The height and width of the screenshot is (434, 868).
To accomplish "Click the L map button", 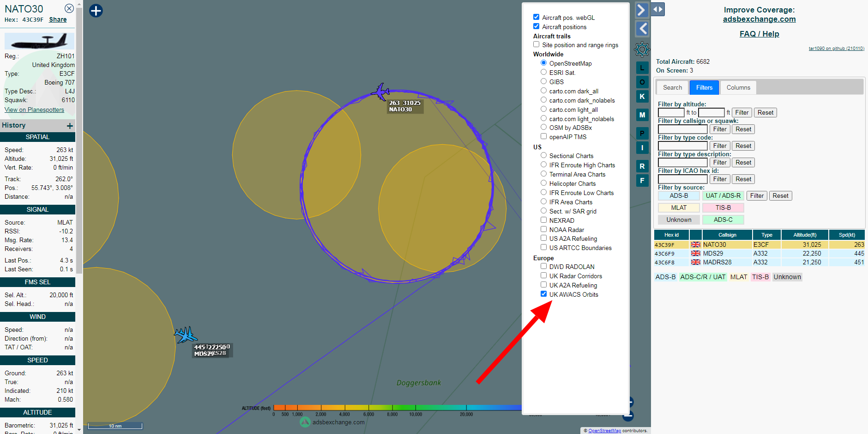I will (642, 68).
